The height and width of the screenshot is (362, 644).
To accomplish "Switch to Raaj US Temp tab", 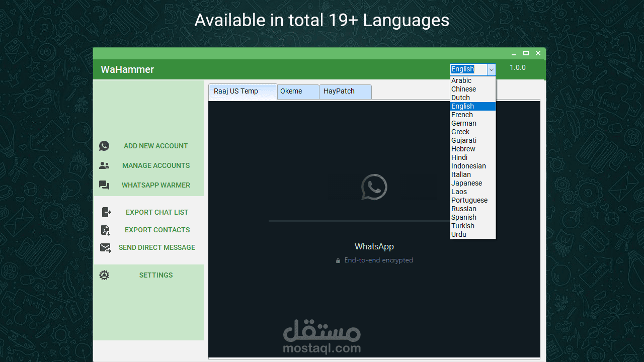I will pyautogui.click(x=243, y=92).
